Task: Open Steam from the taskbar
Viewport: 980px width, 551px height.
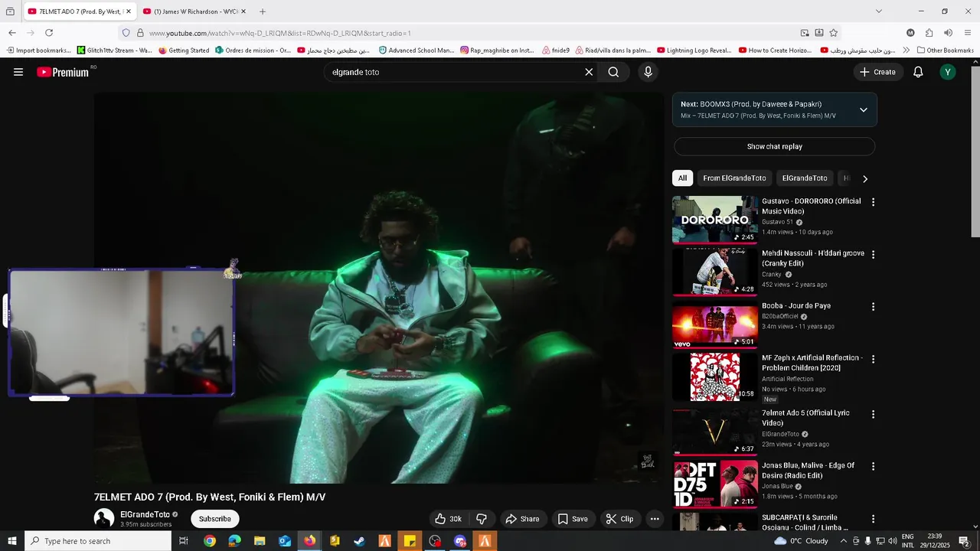Action: [359, 541]
